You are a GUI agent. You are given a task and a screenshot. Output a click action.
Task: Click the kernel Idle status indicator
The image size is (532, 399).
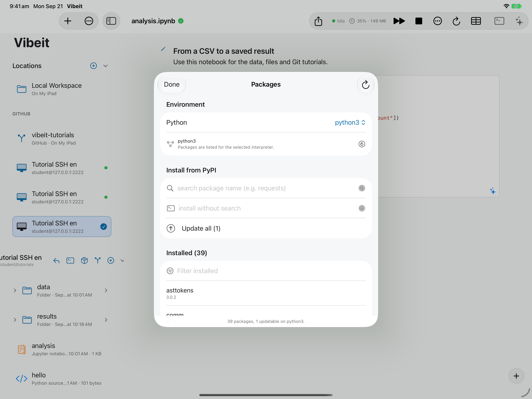(x=338, y=21)
